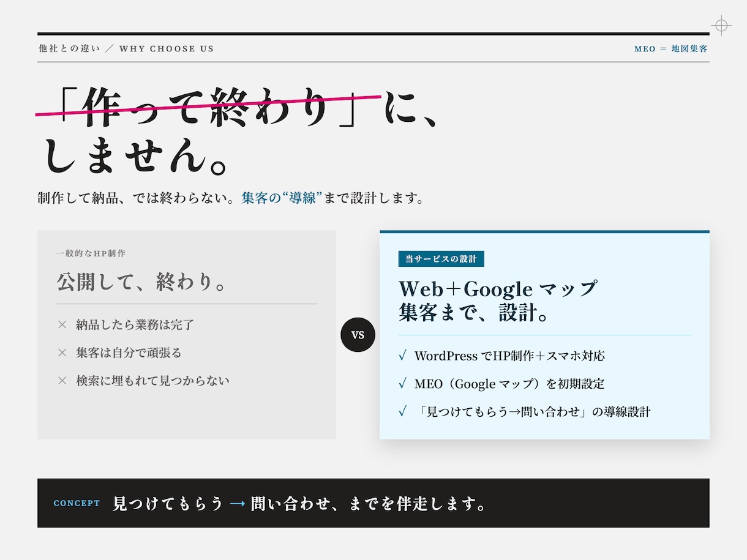Click the header text 他社との違い / WHY CHOOSE US

[x=126, y=48]
